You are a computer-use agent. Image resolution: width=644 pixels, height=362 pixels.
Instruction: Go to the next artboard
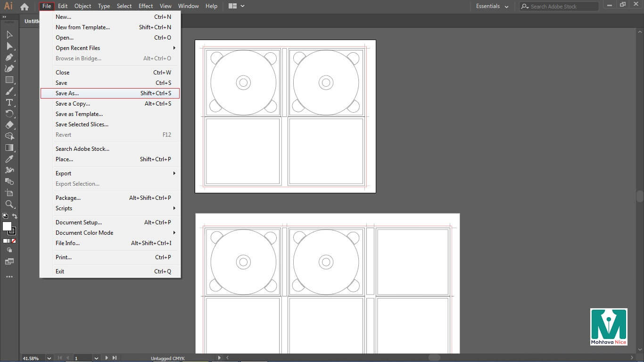tap(107, 358)
